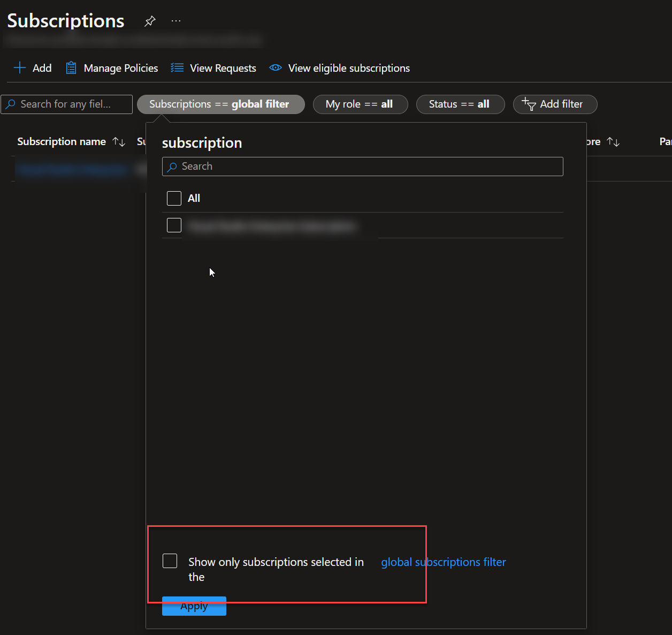Open the global subscriptions filter link
The height and width of the screenshot is (635, 672).
443,562
